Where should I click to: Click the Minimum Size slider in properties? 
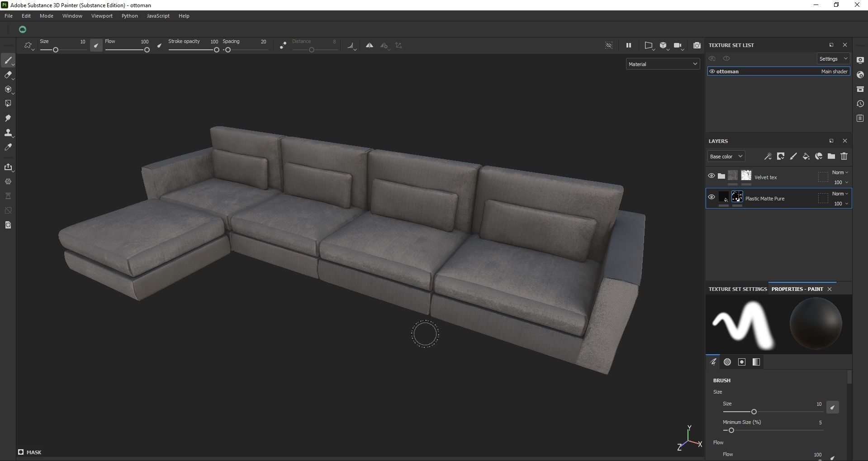pos(773,430)
